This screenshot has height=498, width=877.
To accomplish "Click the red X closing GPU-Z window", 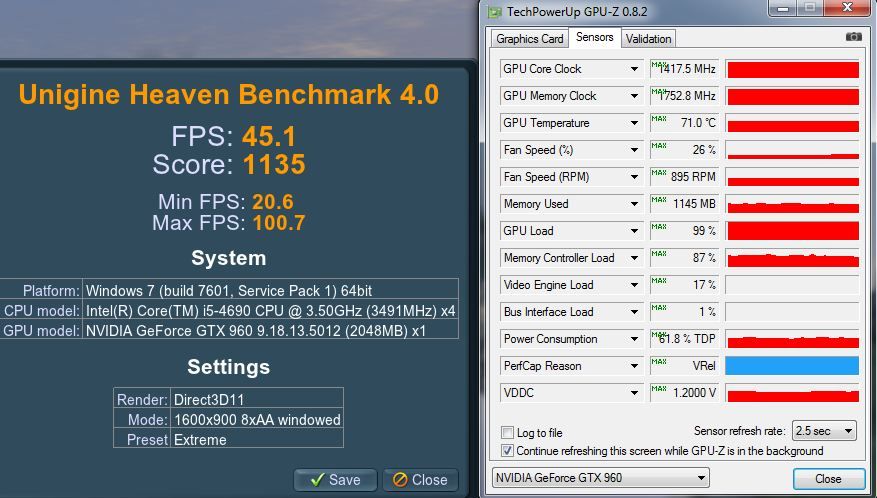I will (x=847, y=7).
